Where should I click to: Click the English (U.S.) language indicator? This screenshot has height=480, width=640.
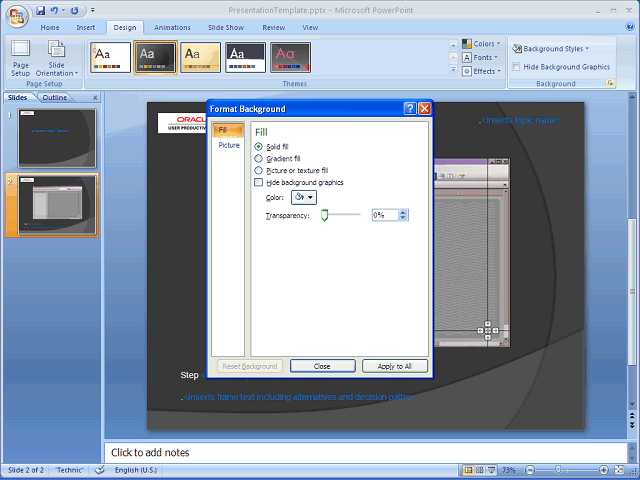pos(136,470)
